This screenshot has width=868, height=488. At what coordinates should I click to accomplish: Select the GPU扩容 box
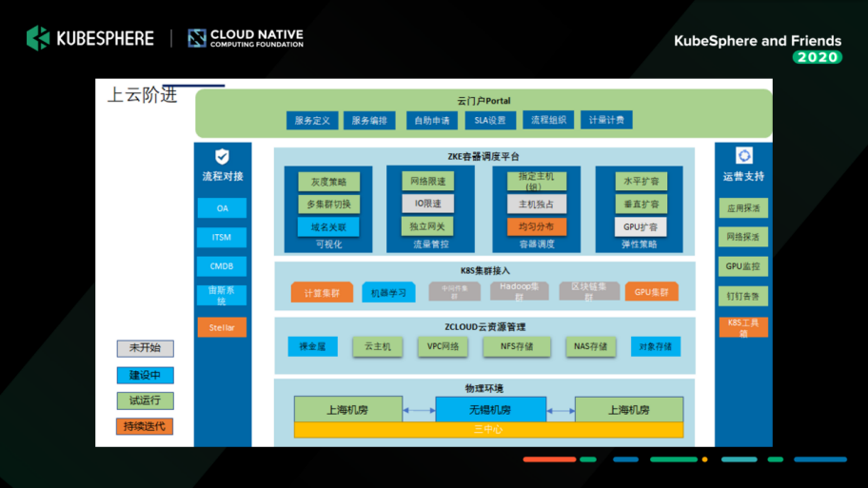click(640, 226)
